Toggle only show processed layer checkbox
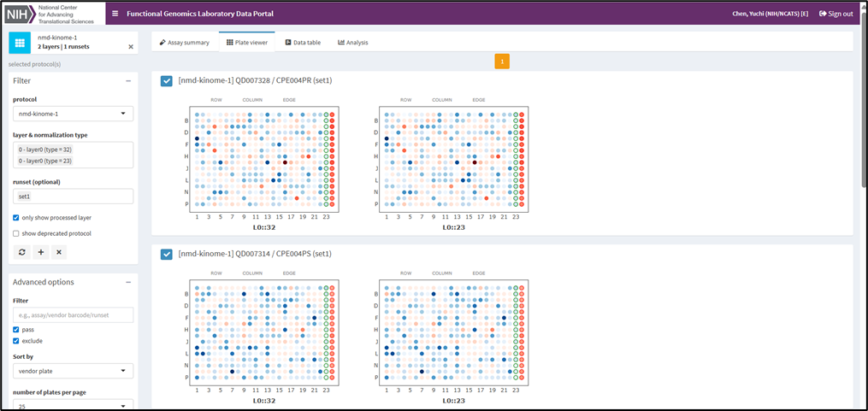Screen dimensions: 868x411 point(16,217)
